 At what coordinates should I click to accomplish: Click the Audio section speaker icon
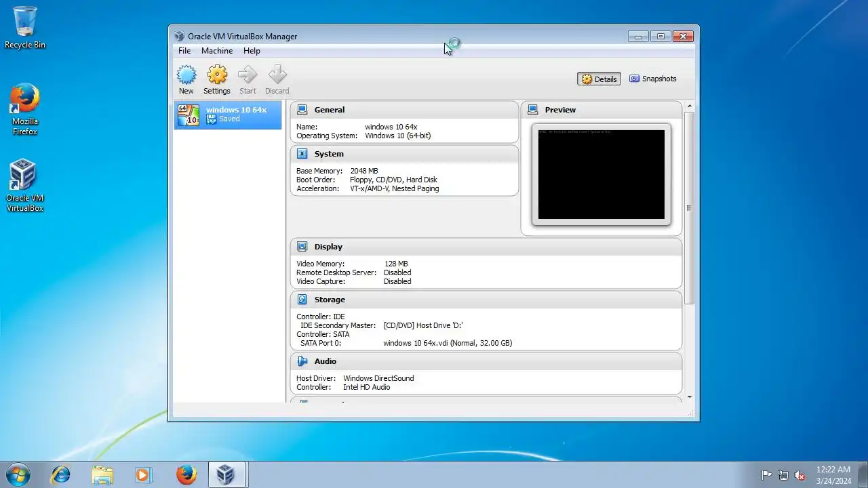(302, 361)
